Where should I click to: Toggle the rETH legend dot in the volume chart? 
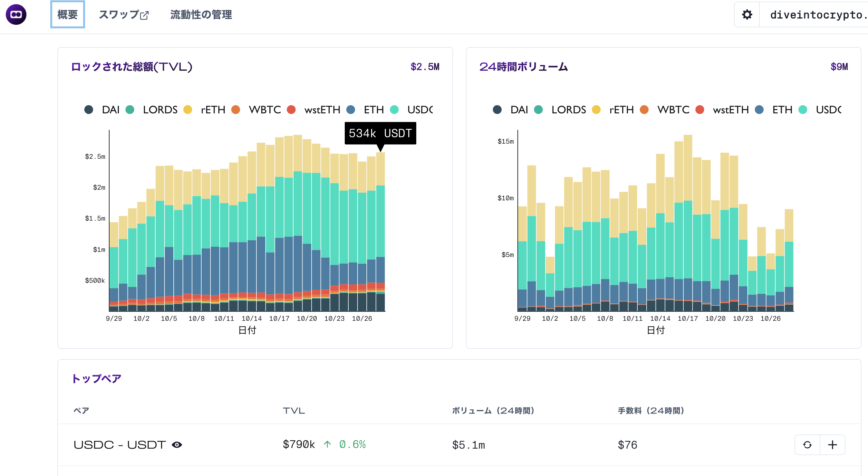pyautogui.click(x=596, y=109)
